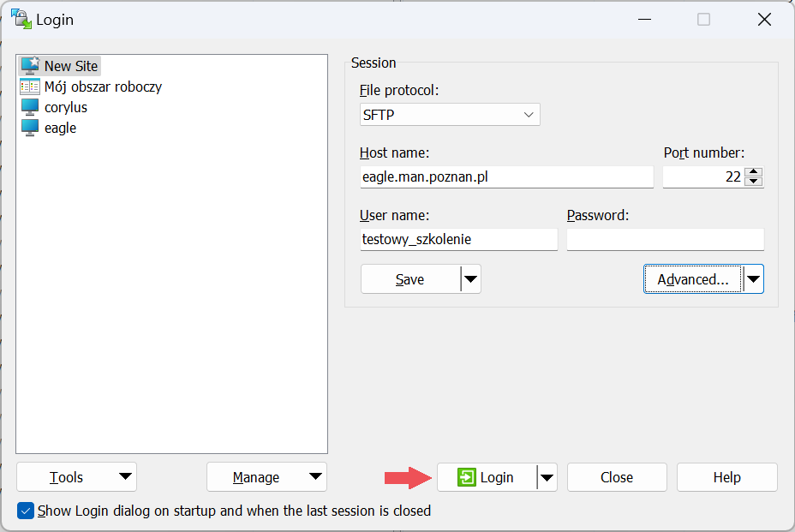Click the Advanced... button
The height and width of the screenshot is (532, 795).
692,279
